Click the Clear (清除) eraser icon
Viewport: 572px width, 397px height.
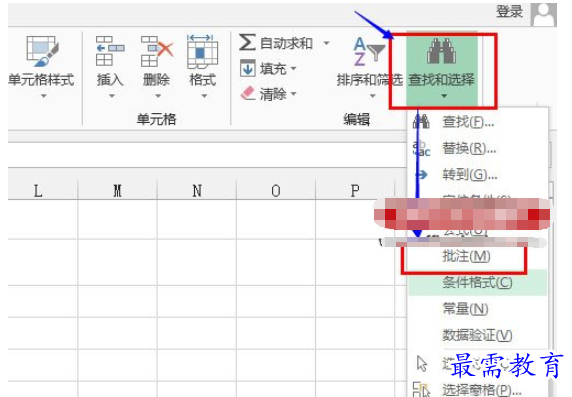[248, 94]
